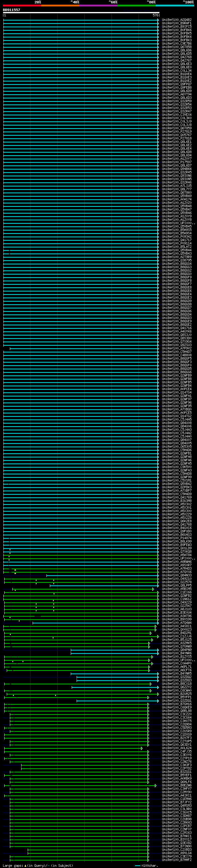Select hit UniRef100_A6CFT6

(177, 671)
